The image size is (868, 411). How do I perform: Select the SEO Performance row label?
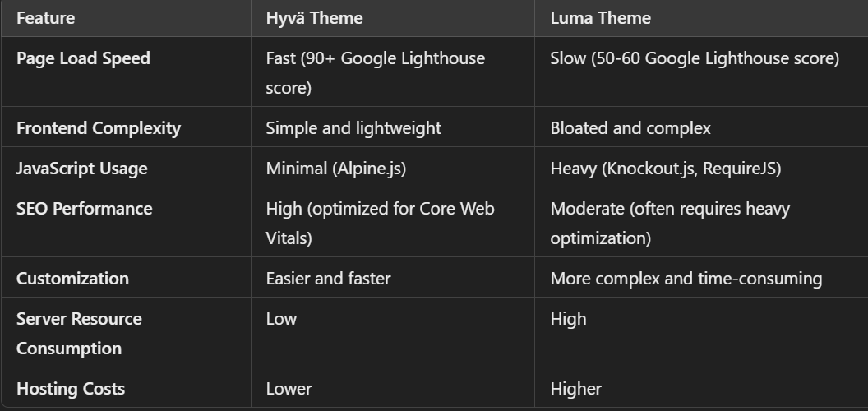coord(84,209)
